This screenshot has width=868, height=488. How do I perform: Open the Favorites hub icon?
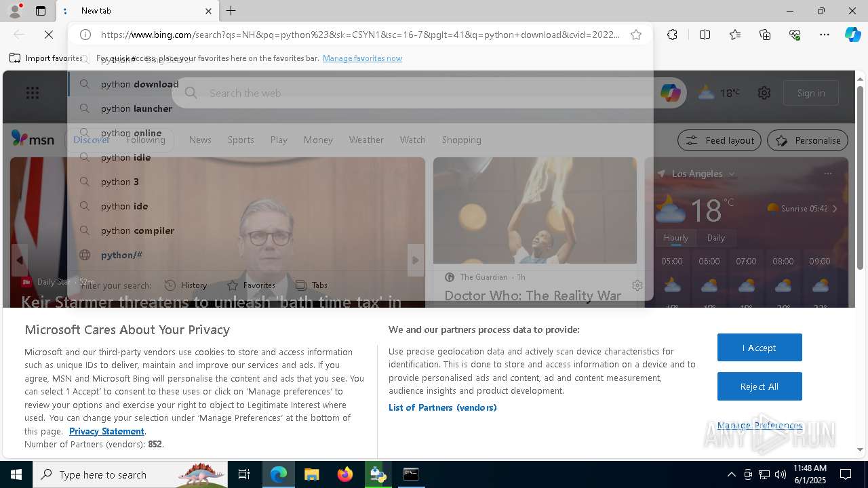pyautogui.click(x=735, y=35)
